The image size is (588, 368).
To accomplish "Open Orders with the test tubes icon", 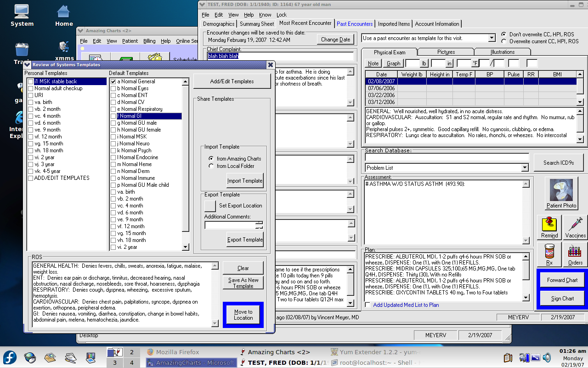I will click(575, 252).
